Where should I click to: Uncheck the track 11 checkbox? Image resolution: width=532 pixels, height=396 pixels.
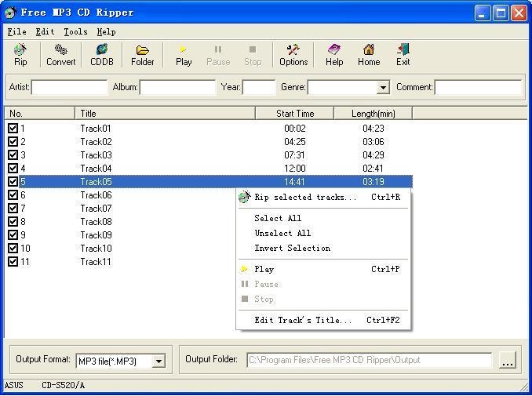pos(13,261)
